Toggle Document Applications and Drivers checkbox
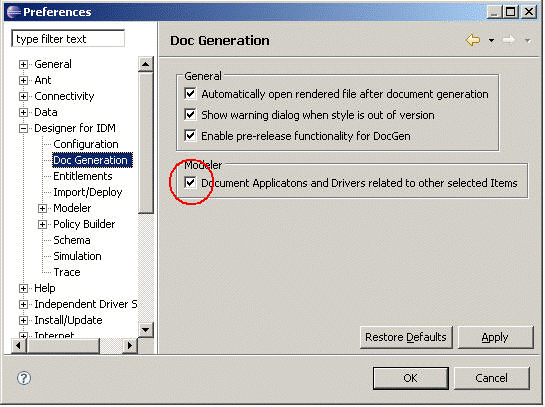The height and width of the screenshot is (407, 545). [190, 183]
